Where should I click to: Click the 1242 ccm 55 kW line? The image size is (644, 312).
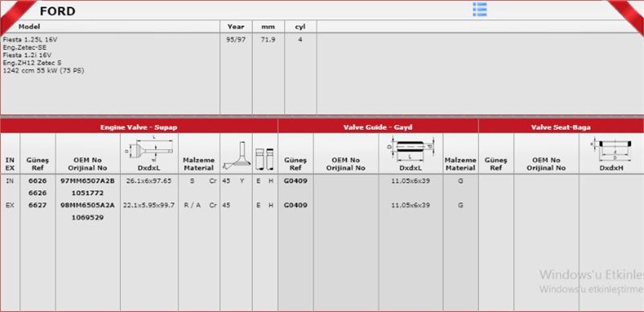43,70
